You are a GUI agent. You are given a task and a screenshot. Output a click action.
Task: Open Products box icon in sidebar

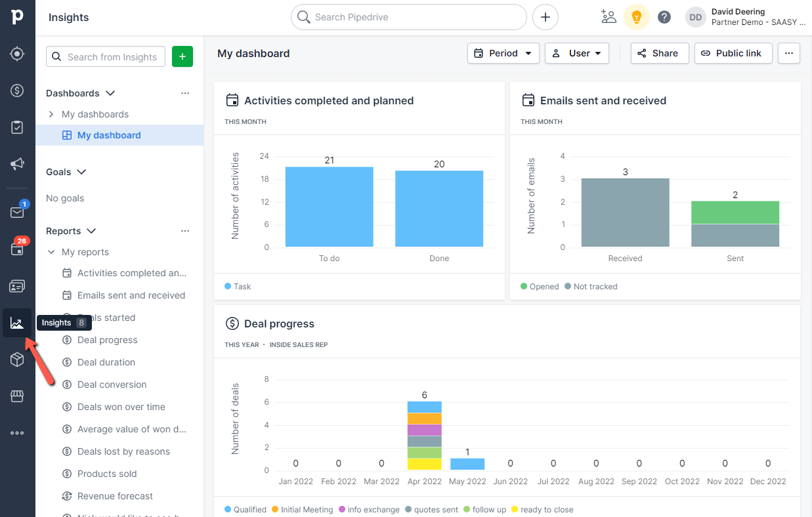pyautogui.click(x=17, y=360)
